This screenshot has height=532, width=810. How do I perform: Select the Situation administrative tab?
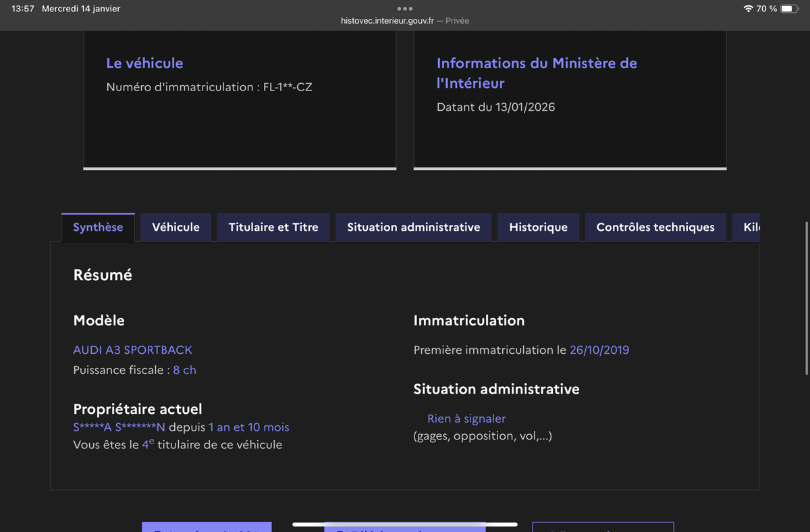tap(413, 228)
